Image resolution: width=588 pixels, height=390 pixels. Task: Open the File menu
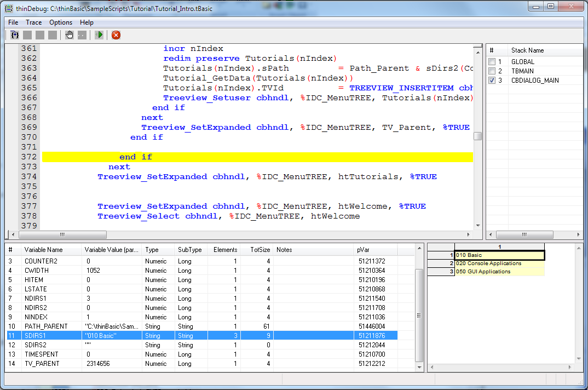13,22
